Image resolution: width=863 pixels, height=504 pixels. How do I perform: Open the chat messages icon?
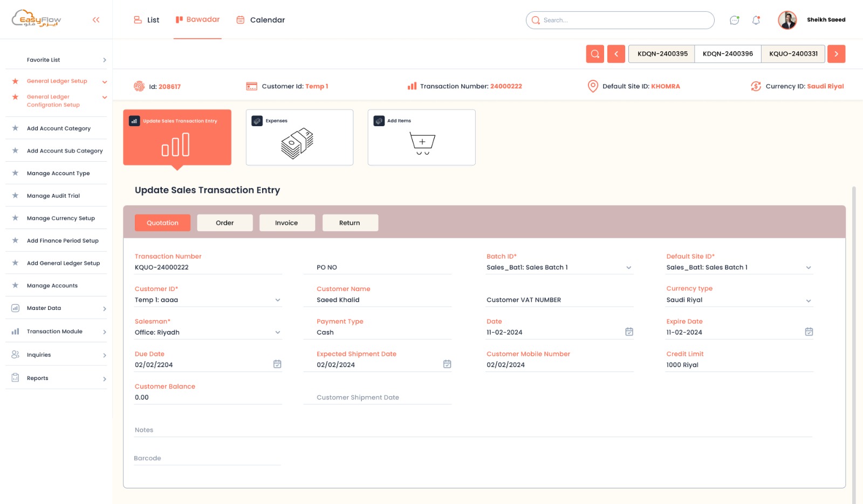734,20
